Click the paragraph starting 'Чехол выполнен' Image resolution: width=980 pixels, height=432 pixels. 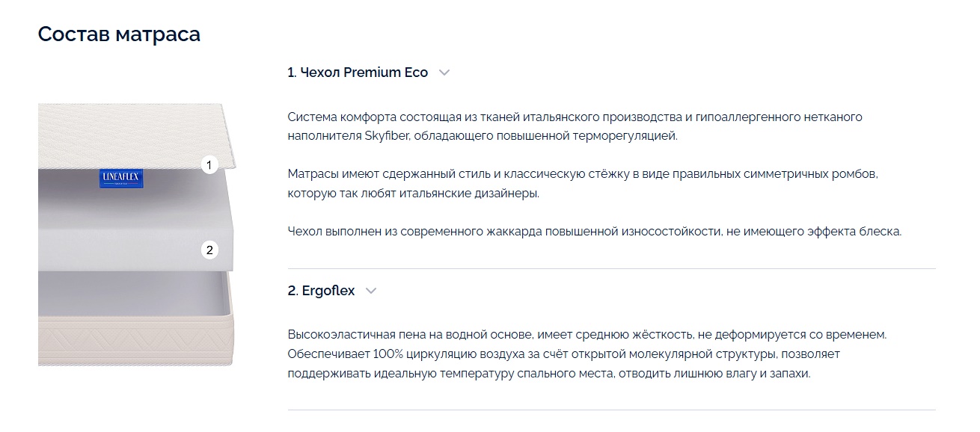point(595,231)
